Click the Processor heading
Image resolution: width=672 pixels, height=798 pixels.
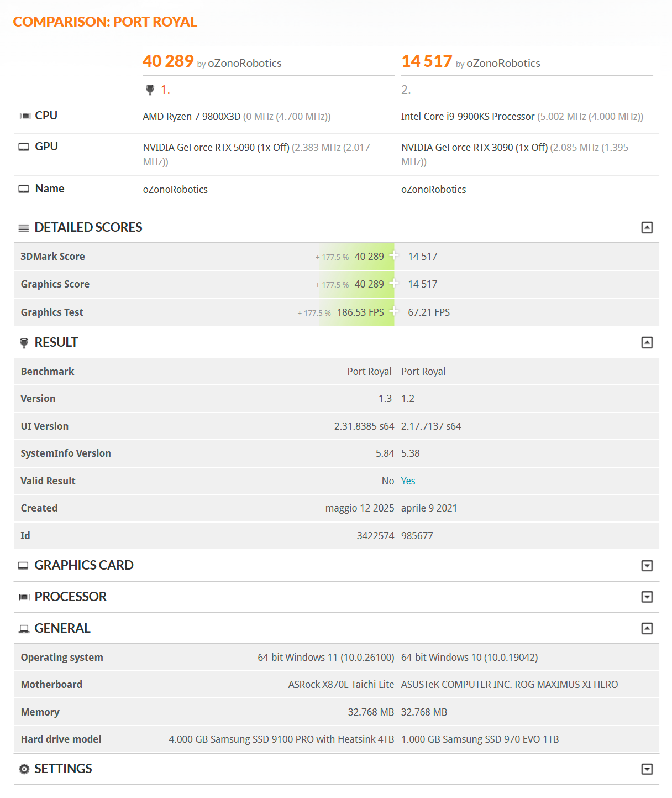click(71, 597)
